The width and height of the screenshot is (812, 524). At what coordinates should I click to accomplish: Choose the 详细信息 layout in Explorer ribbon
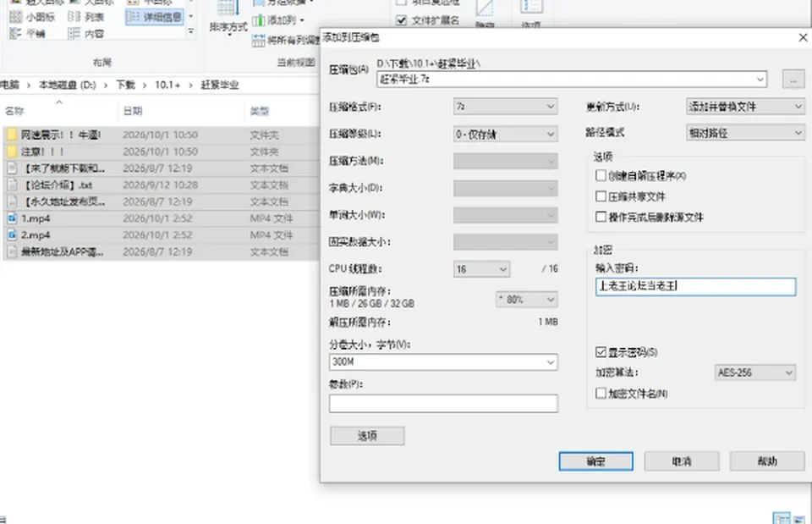point(155,17)
